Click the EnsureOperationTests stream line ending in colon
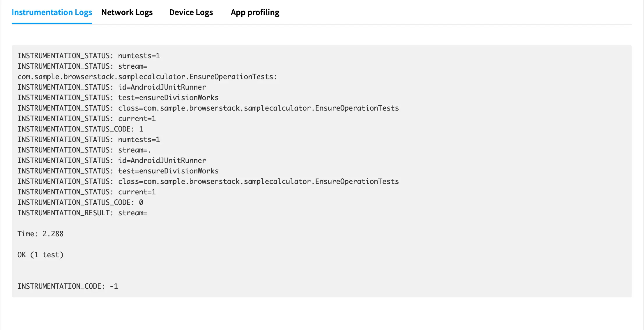This screenshot has width=644, height=330. point(147,77)
